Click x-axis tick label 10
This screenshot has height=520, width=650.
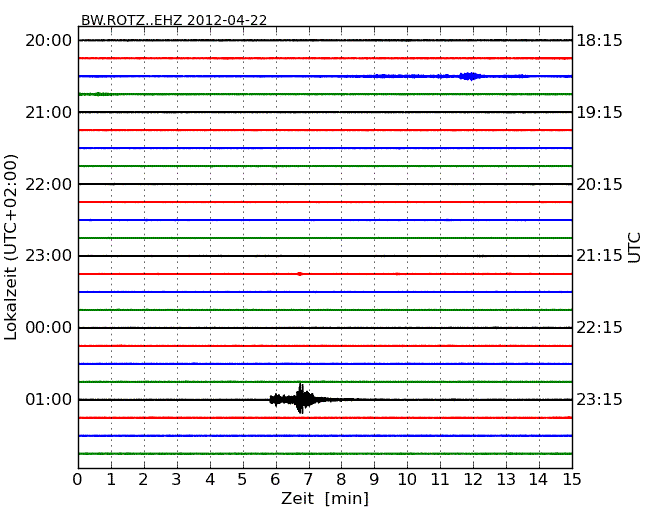[407, 480]
